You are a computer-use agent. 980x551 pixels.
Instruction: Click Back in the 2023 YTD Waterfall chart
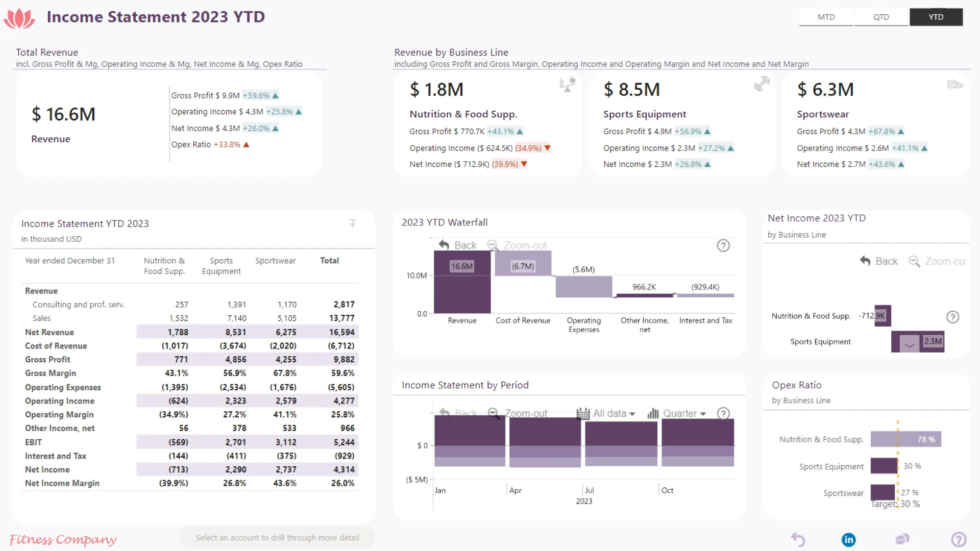tap(458, 245)
